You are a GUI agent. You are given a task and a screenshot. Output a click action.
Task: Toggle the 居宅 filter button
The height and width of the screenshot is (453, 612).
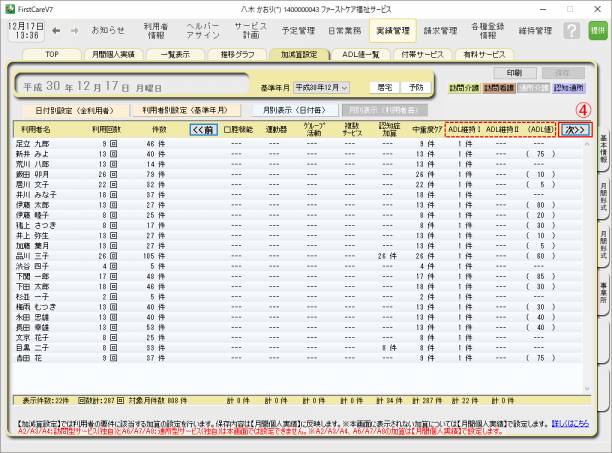[387, 87]
